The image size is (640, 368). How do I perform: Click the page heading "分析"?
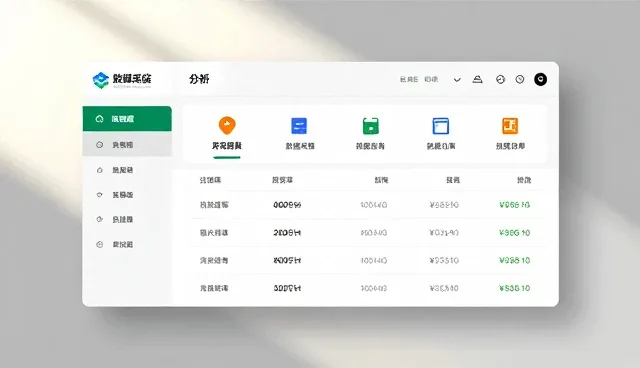click(199, 79)
